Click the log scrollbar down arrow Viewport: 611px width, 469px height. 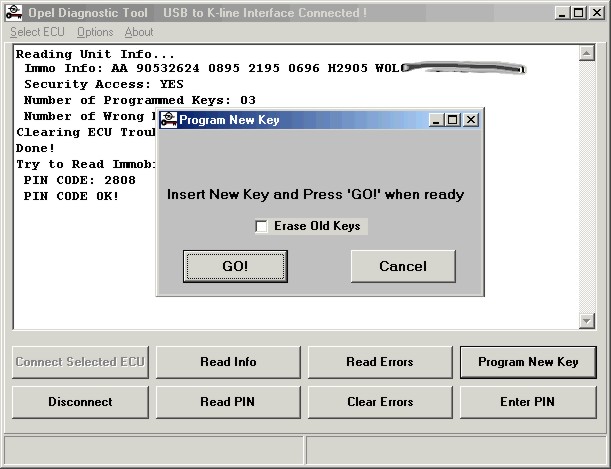tap(587, 321)
